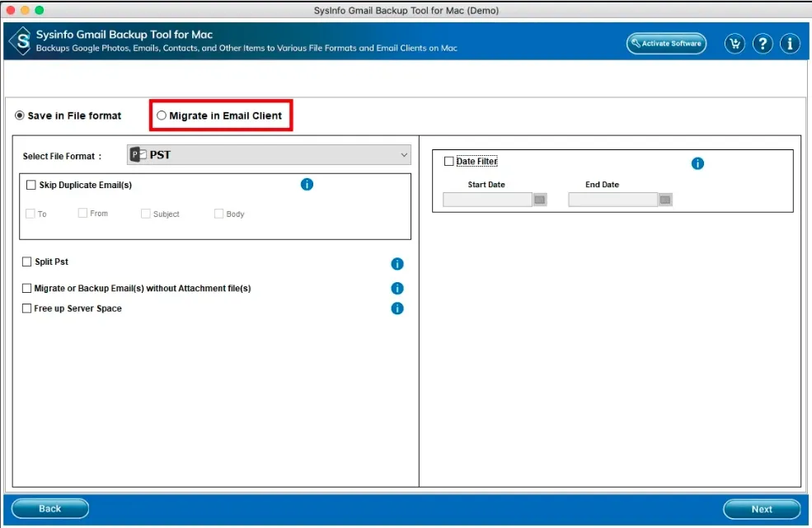812x528 pixels.
Task: Click the End Date input field
Action: click(613, 200)
